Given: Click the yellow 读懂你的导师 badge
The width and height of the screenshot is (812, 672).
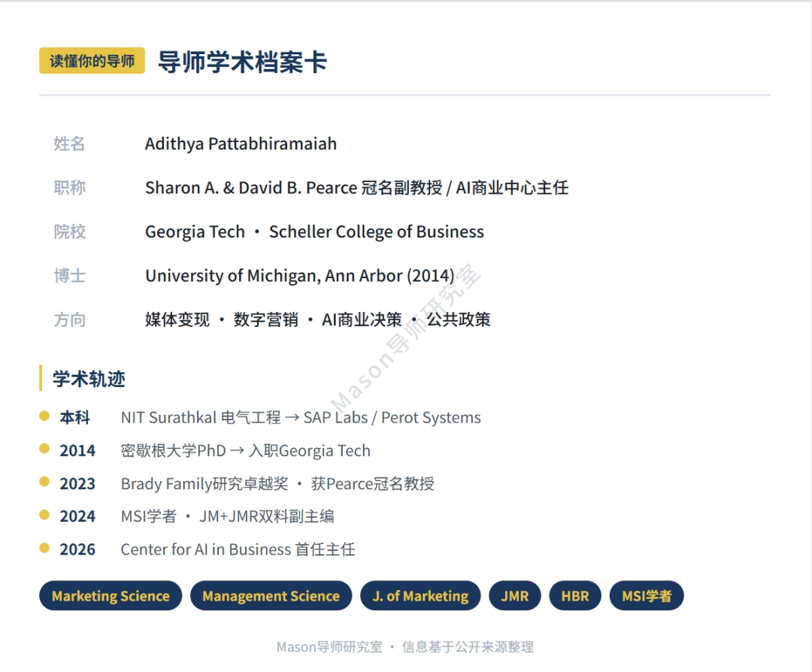Looking at the screenshot, I should (92, 61).
